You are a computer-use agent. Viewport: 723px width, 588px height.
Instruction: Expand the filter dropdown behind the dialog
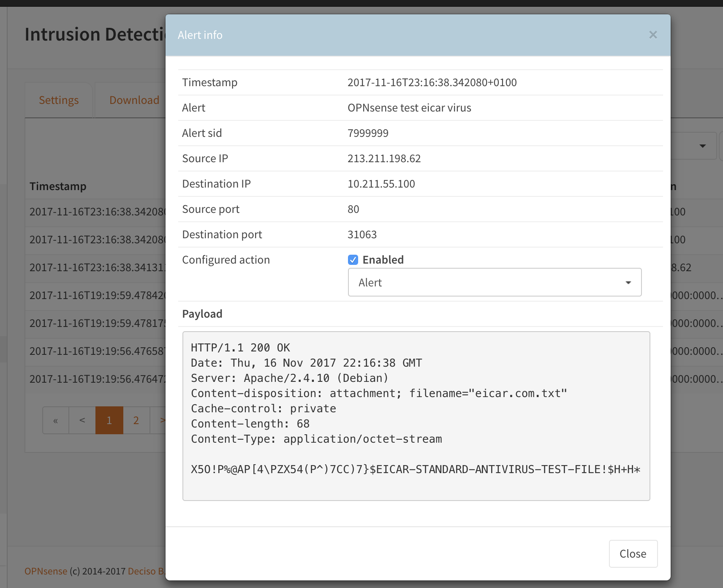702,146
